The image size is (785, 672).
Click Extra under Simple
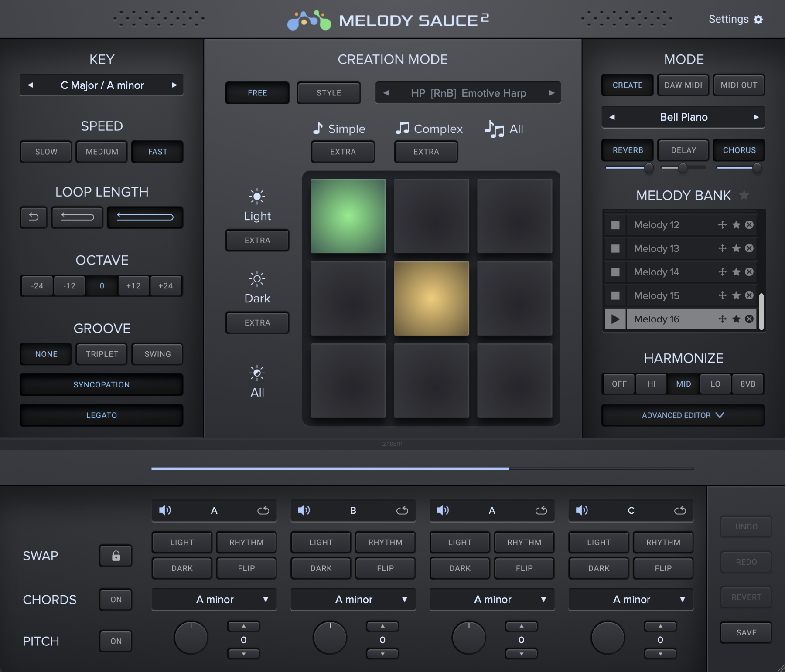pyautogui.click(x=343, y=152)
